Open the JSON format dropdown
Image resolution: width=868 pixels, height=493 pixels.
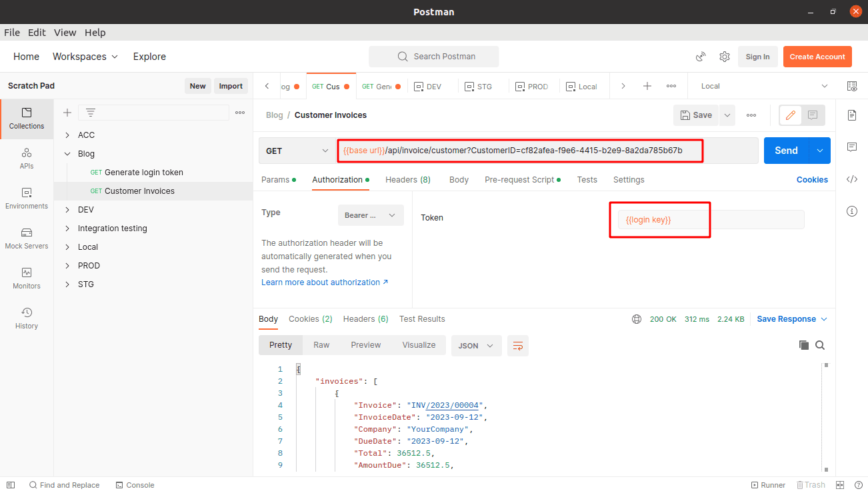(477, 346)
